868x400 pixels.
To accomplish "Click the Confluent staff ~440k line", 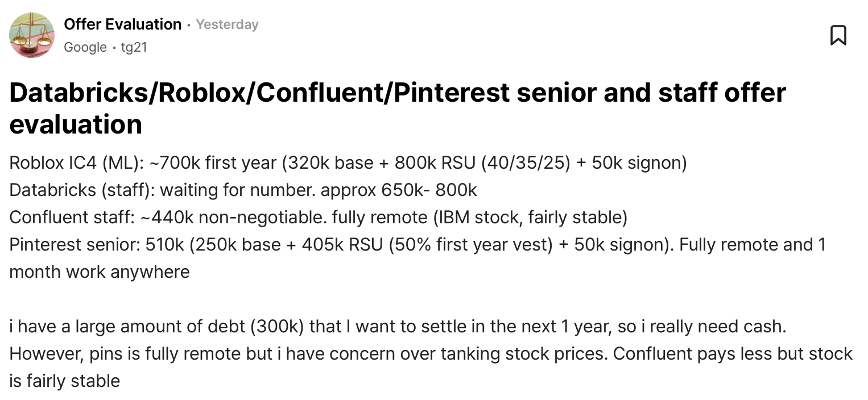I will pos(318,217).
